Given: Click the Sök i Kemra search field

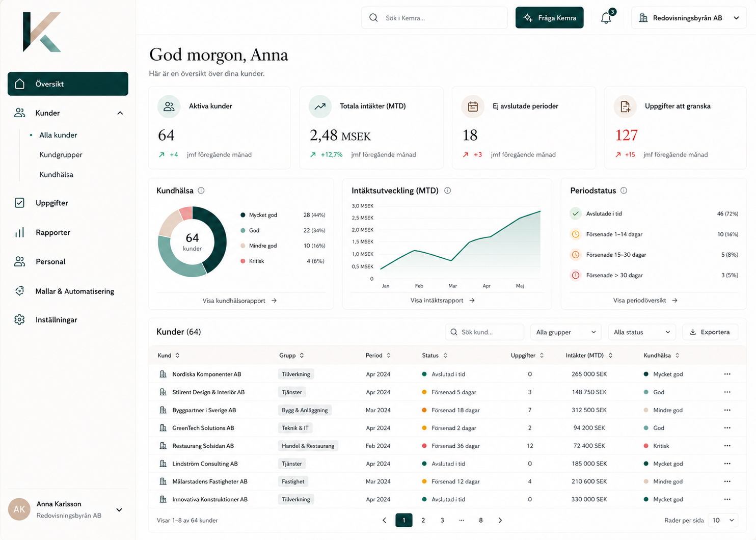Looking at the screenshot, I should [435, 18].
